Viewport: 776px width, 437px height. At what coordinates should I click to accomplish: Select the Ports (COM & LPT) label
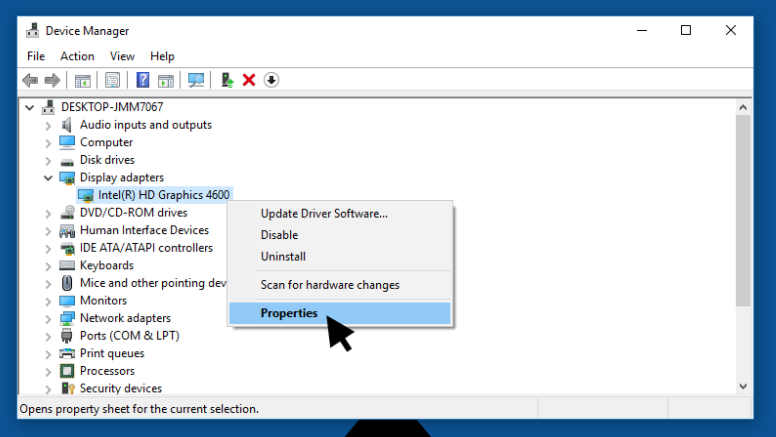(130, 336)
